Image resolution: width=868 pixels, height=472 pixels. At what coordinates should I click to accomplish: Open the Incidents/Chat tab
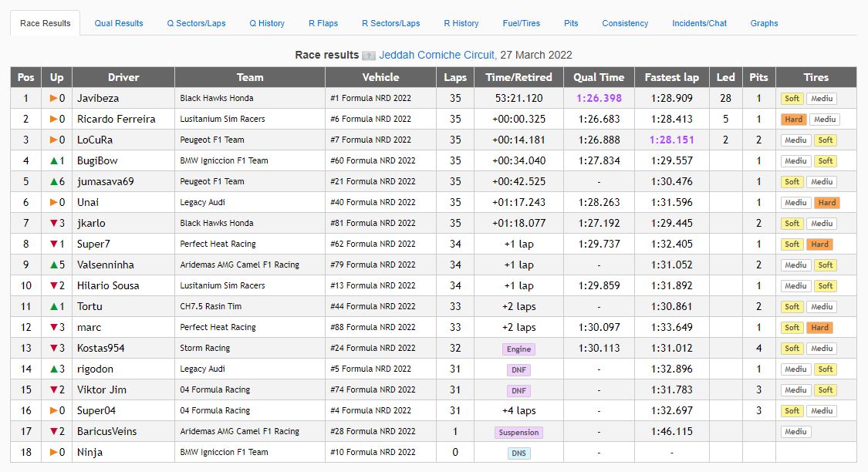point(699,23)
